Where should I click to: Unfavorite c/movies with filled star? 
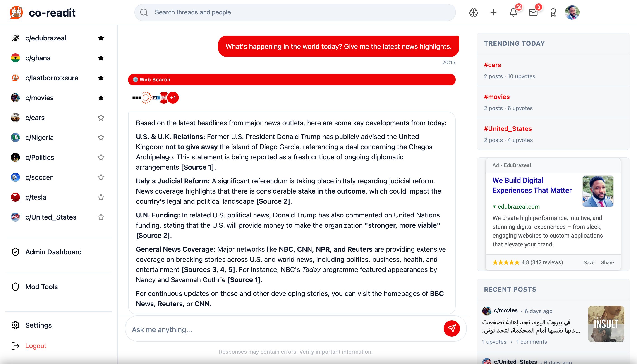(101, 98)
